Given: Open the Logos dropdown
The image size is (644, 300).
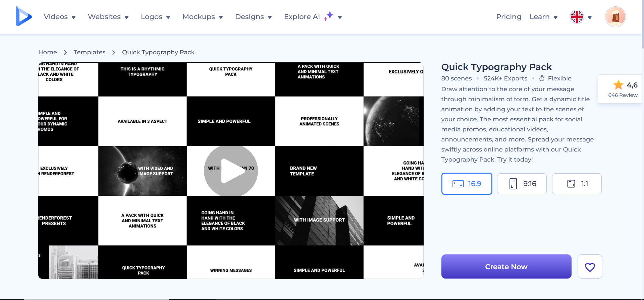Looking at the screenshot, I should [x=155, y=17].
